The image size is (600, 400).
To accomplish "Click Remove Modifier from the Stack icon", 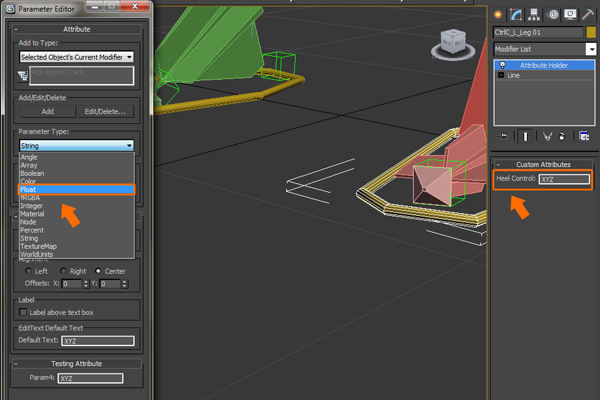I will click(x=562, y=136).
